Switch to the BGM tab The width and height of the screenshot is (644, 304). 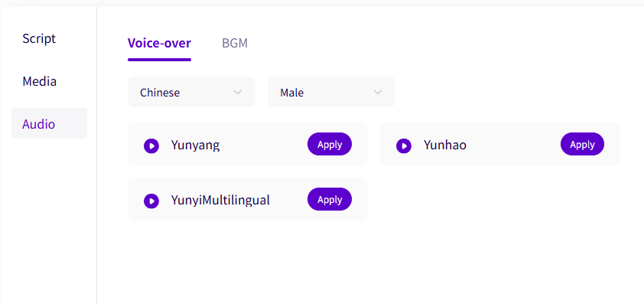coord(235,43)
